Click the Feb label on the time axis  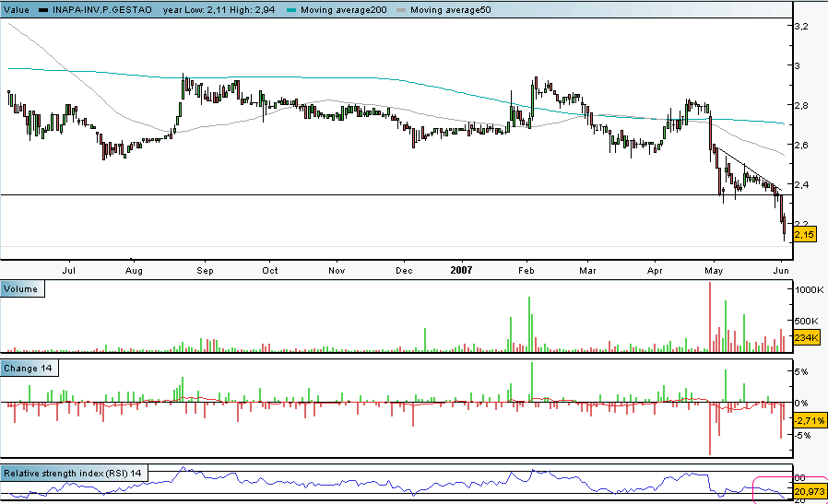pos(526,270)
